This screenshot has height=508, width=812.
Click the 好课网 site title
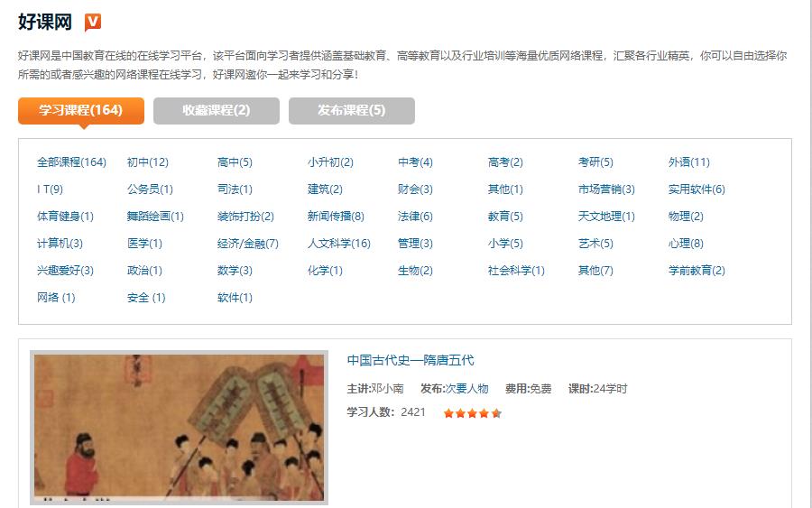[x=45, y=22]
